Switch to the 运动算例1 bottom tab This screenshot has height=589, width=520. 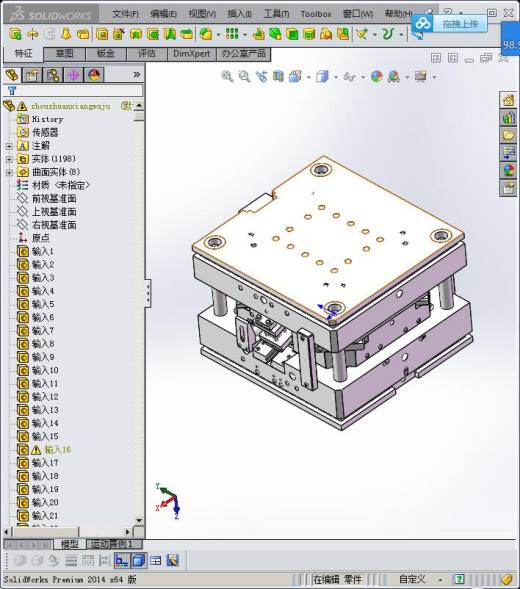[x=115, y=544]
